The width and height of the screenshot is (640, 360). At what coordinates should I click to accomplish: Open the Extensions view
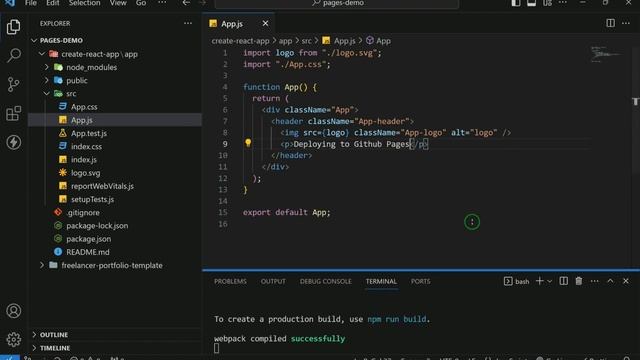13,113
